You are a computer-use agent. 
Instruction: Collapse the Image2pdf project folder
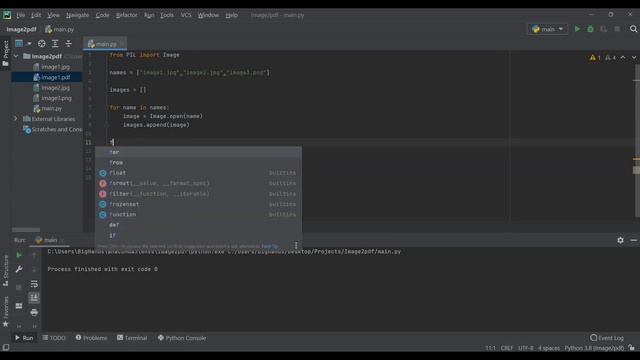point(16,56)
